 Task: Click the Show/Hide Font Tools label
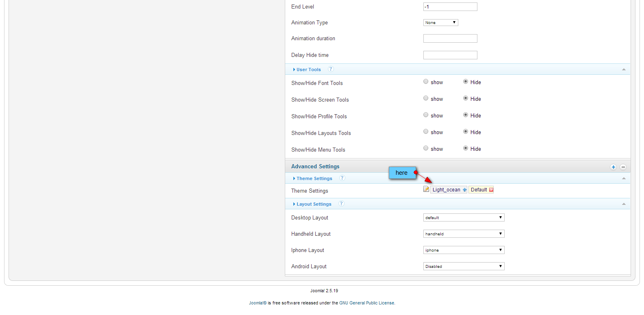point(317,83)
